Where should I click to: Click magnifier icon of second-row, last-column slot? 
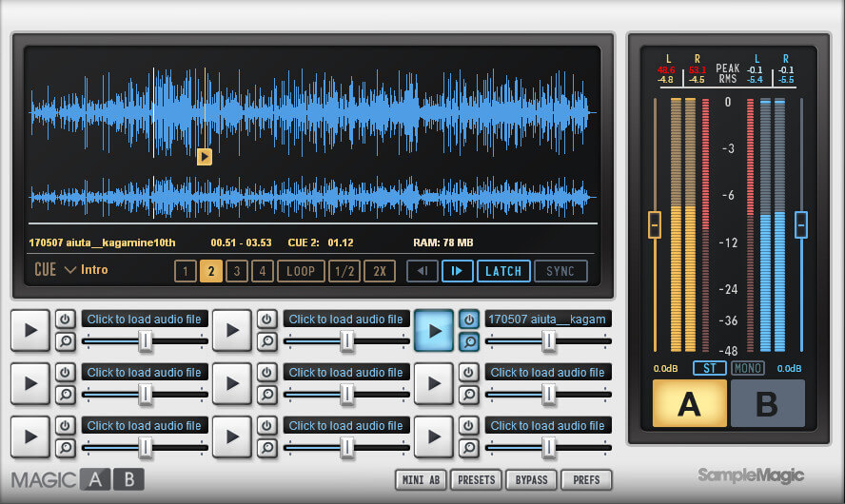tap(469, 395)
